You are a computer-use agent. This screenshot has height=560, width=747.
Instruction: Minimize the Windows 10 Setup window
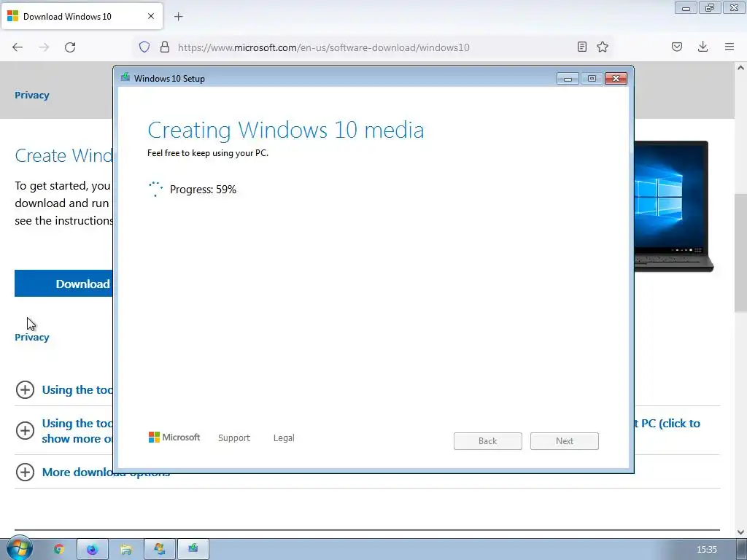[x=568, y=79]
